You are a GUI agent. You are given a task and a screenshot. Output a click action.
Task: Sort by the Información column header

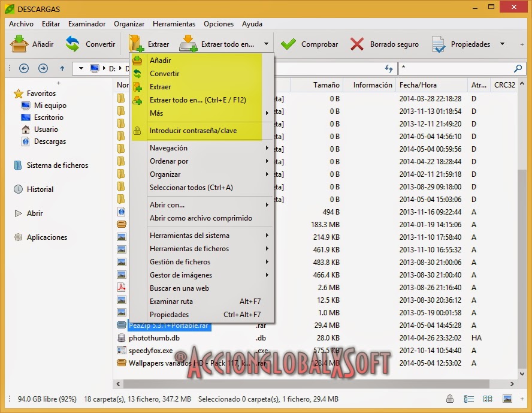[370, 85]
